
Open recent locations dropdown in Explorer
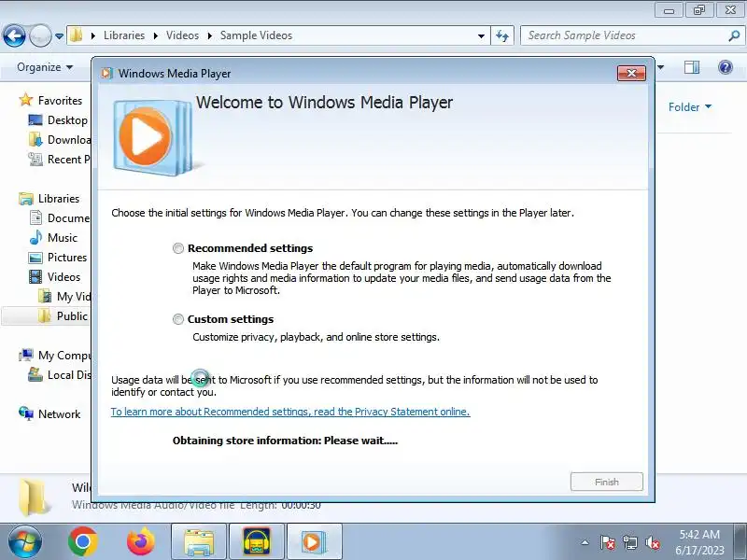click(x=59, y=36)
